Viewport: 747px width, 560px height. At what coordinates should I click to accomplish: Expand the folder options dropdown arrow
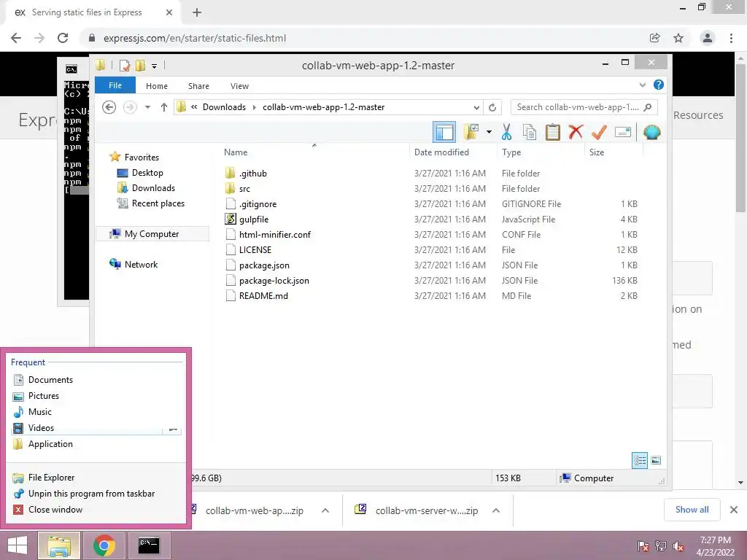[489, 132]
